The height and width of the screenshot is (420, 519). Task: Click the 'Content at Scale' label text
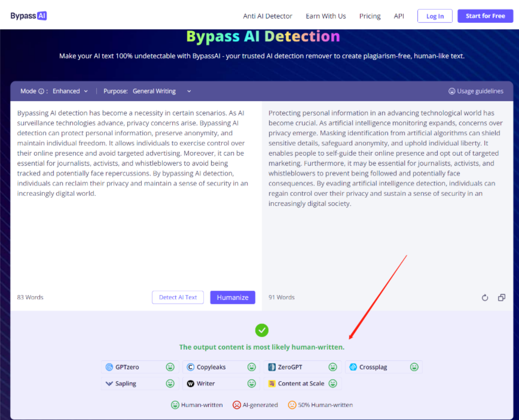[301, 384]
